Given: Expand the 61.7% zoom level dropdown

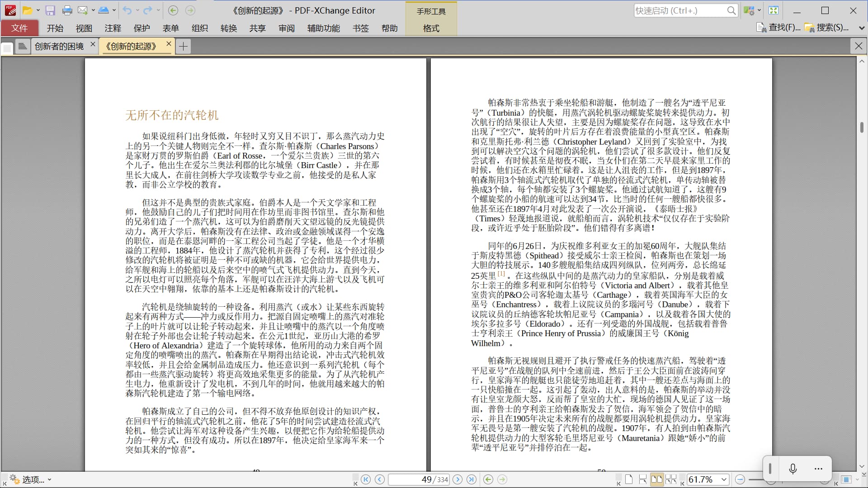Looking at the screenshot, I should (x=724, y=479).
